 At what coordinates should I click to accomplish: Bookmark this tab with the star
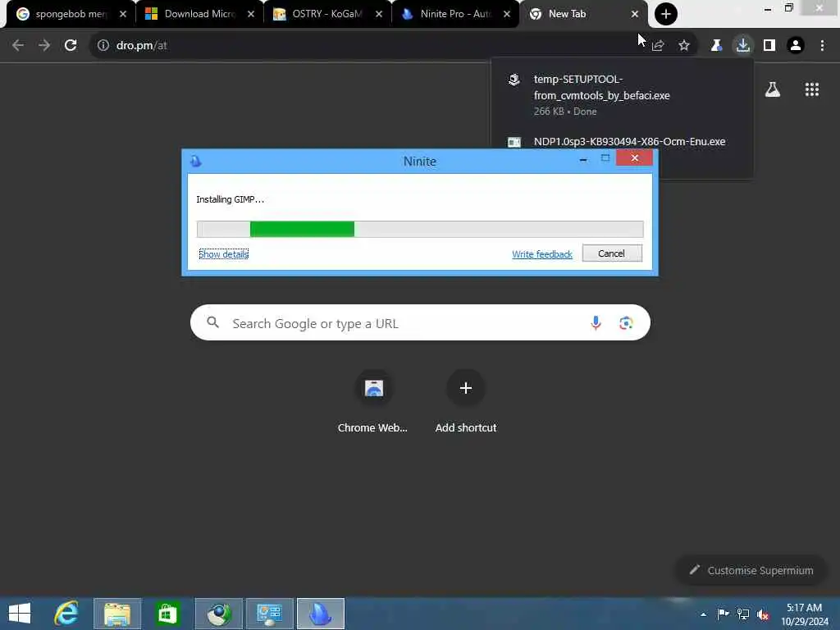(684, 46)
